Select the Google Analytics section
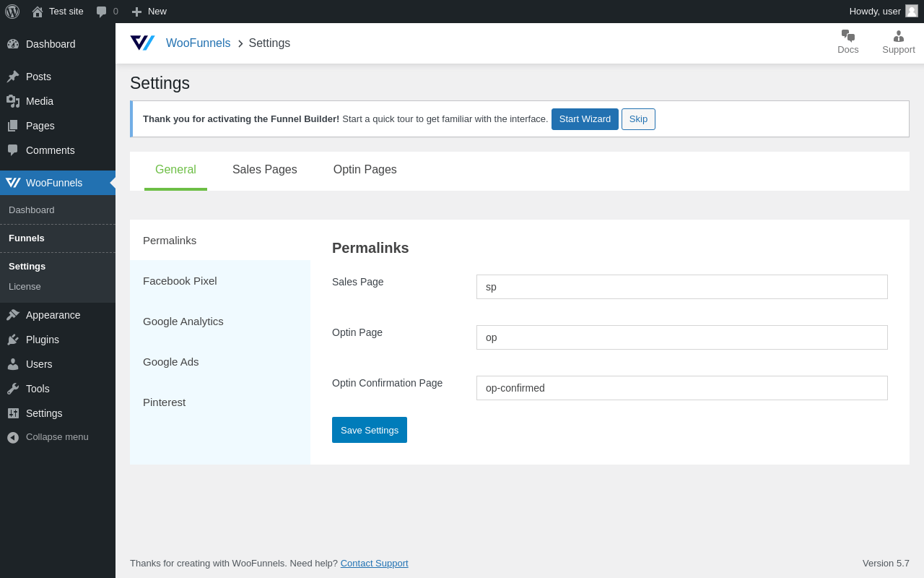 pos(220,321)
